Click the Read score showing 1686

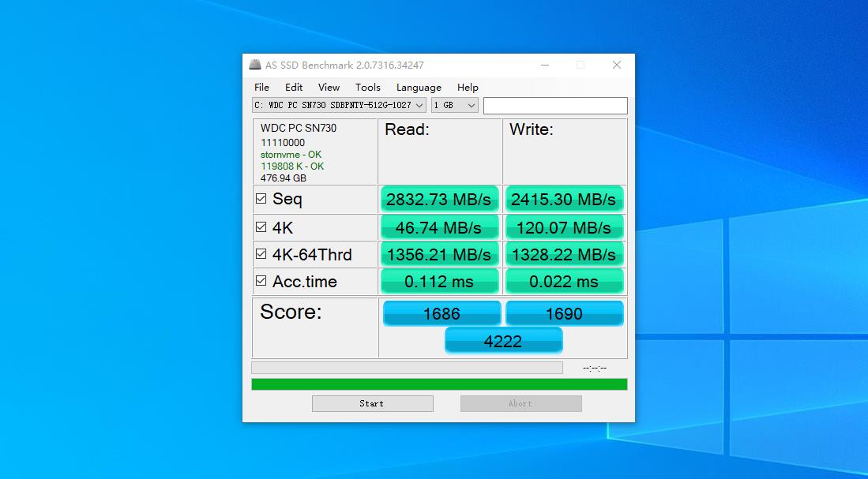tap(441, 313)
